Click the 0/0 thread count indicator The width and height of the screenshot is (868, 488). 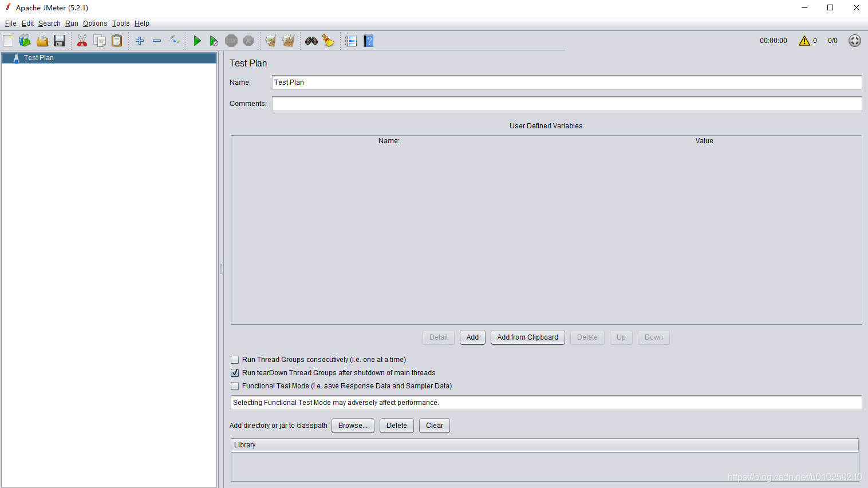click(x=833, y=41)
